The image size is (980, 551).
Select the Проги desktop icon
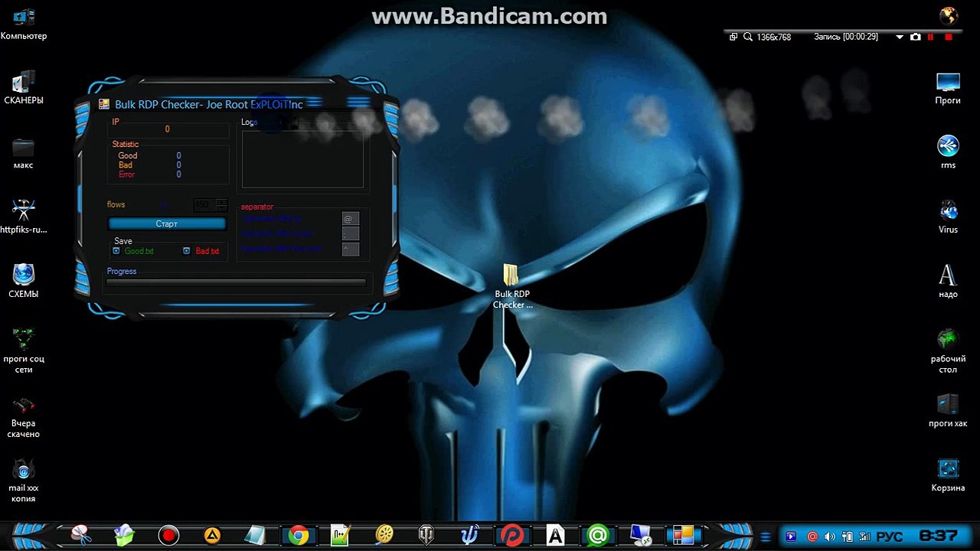[948, 88]
